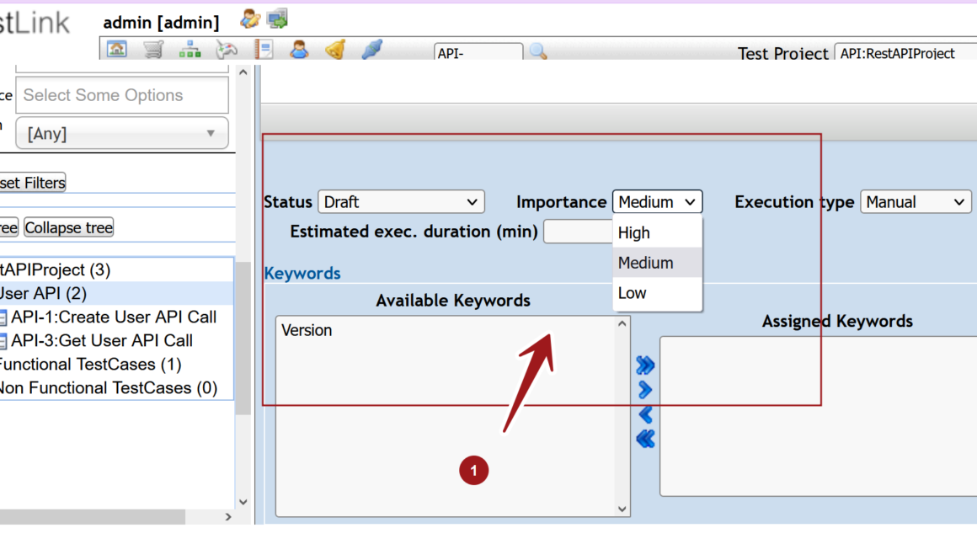Open My Account via the edit-user icon

249,19
